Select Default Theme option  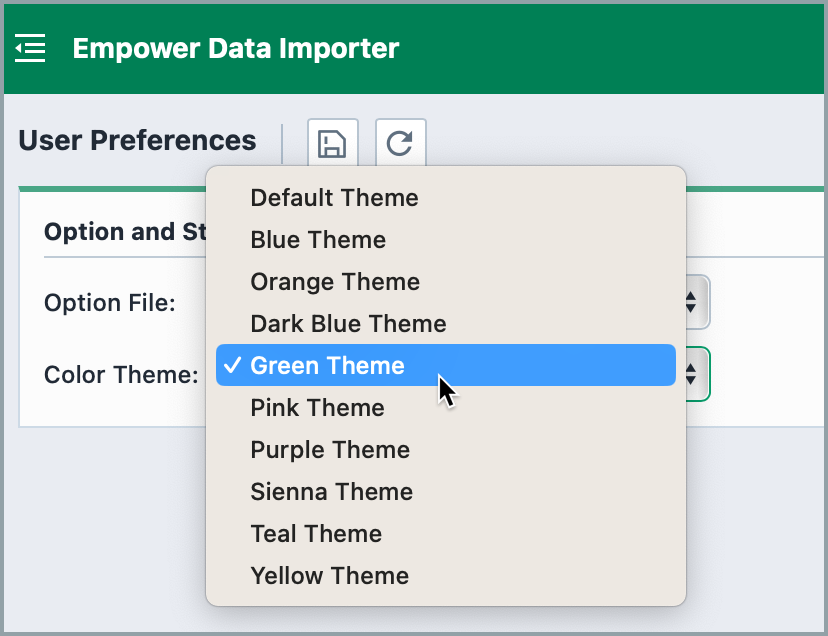click(x=446, y=198)
